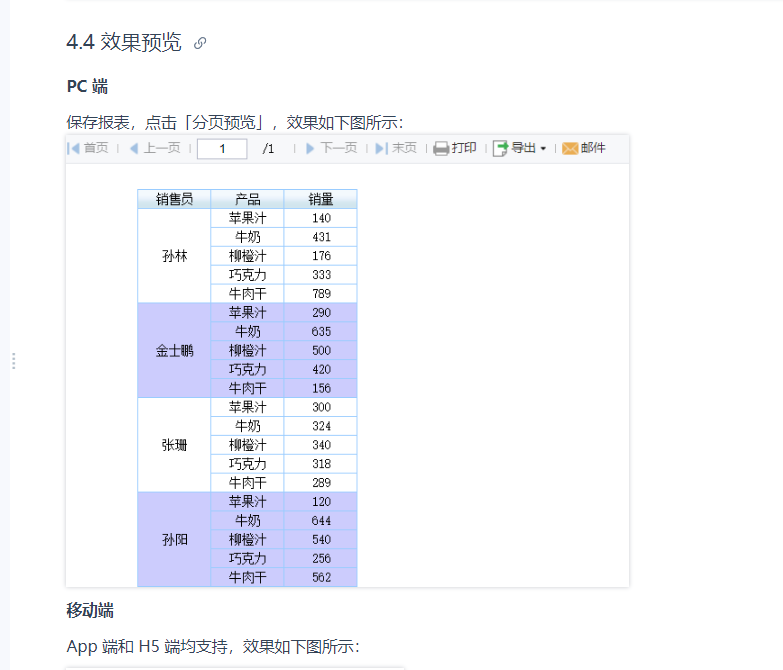The width and height of the screenshot is (783, 670).
Task: Go to first page with 首页 arrow icon
Action: 73,148
